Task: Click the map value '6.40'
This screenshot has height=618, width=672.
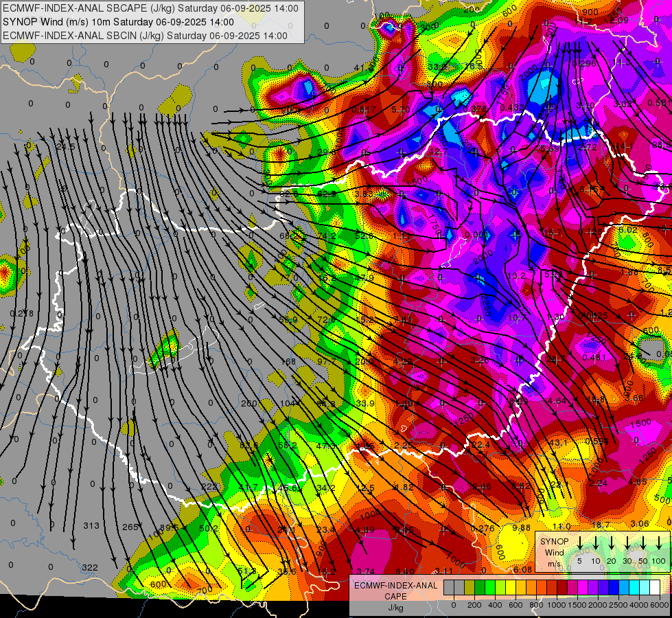Action: point(405,571)
